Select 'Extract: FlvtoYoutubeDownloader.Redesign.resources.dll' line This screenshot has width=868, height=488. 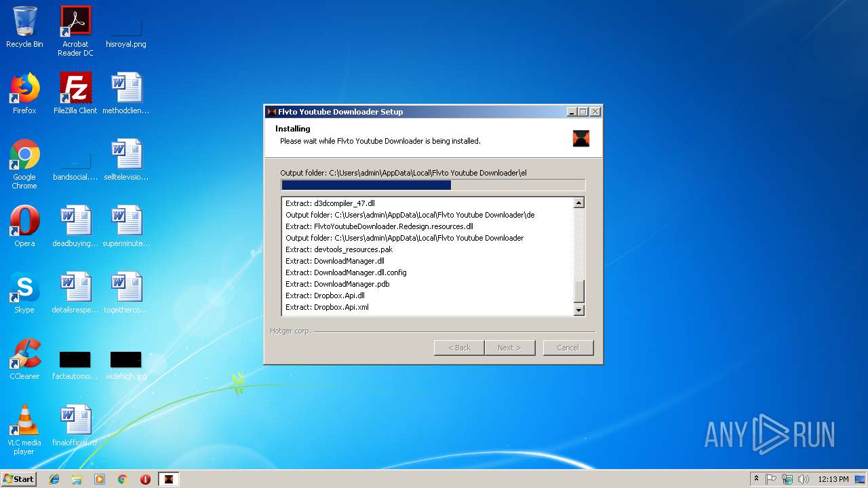click(379, 226)
